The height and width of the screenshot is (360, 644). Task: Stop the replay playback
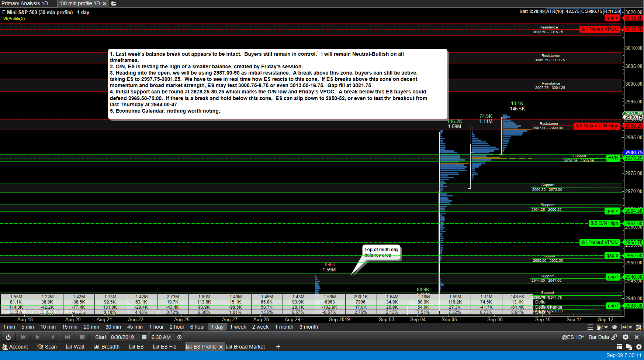pos(82,337)
